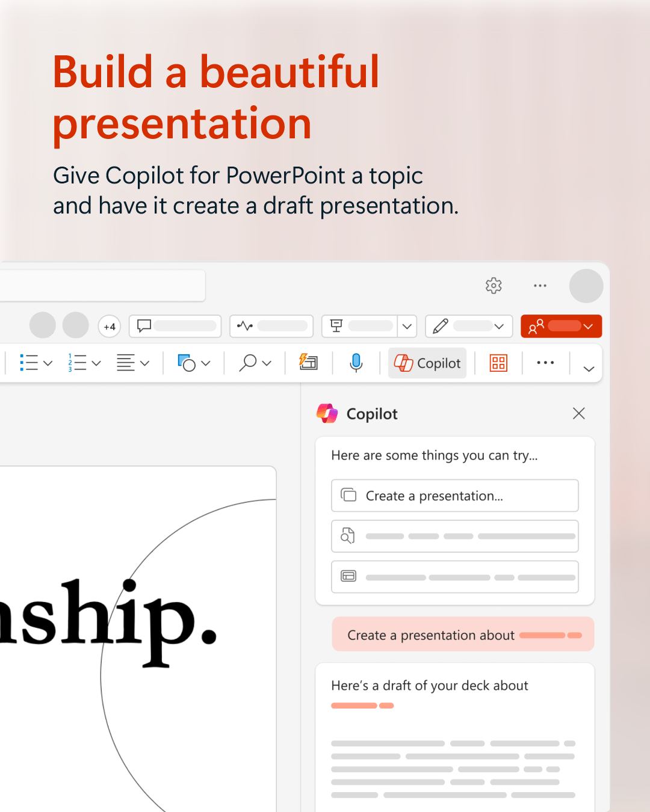Open the Designer panel via lightning slide icon
The image size is (650, 812).
(308, 363)
